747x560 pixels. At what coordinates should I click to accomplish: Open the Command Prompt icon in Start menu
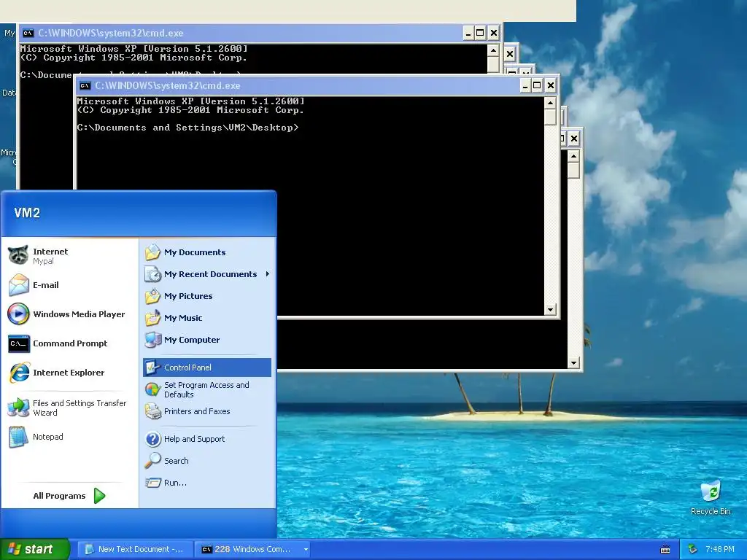tap(18, 343)
